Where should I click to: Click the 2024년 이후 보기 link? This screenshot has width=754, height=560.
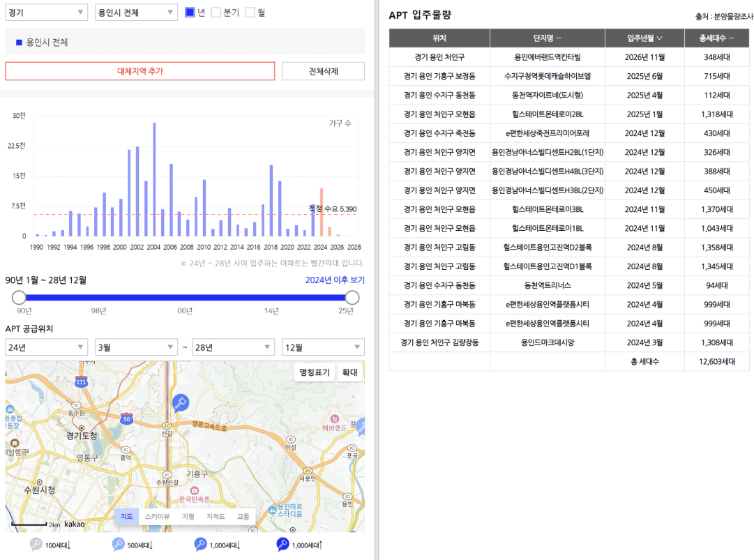(335, 280)
